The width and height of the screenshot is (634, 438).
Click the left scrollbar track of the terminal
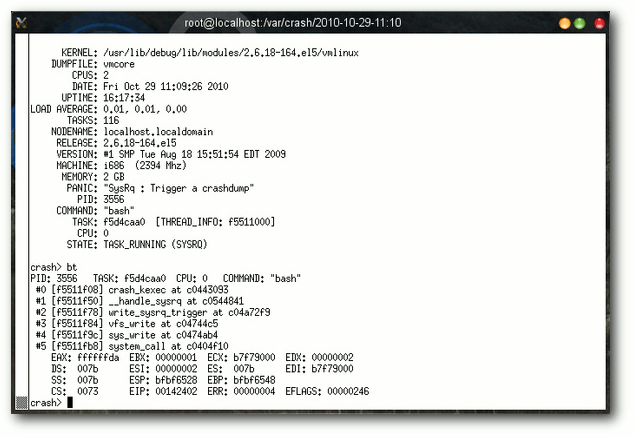21,214
